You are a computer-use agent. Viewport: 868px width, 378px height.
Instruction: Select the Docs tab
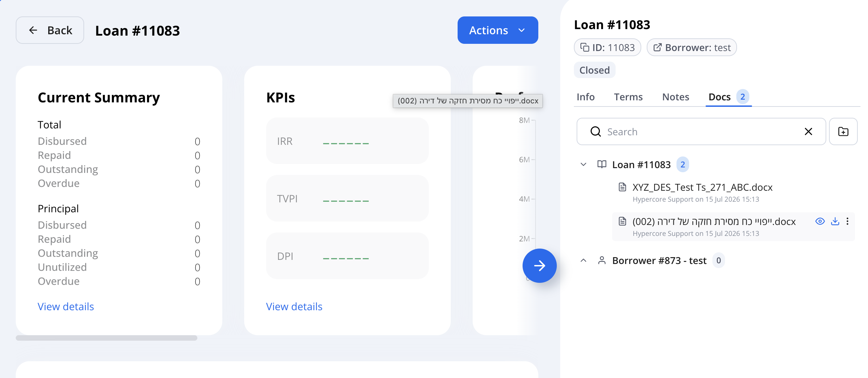pyautogui.click(x=728, y=97)
